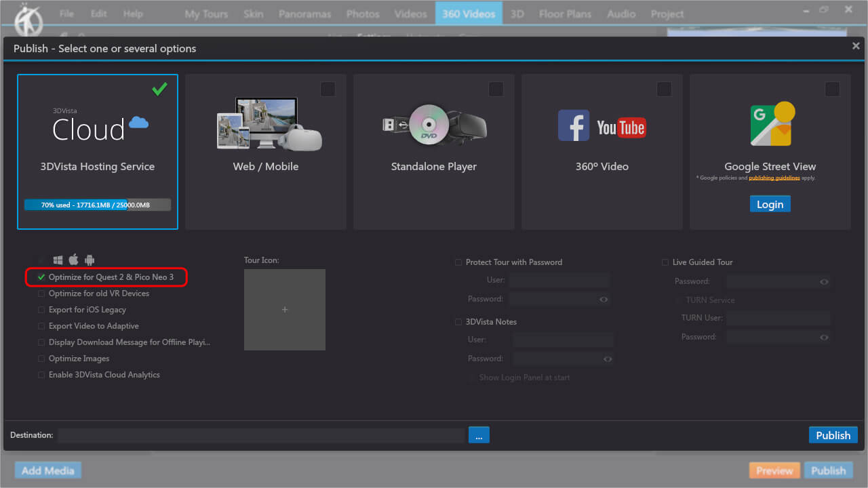Screen dimensions: 868x488
Task: Add a tour icon with the plus box
Action: point(285,310)
